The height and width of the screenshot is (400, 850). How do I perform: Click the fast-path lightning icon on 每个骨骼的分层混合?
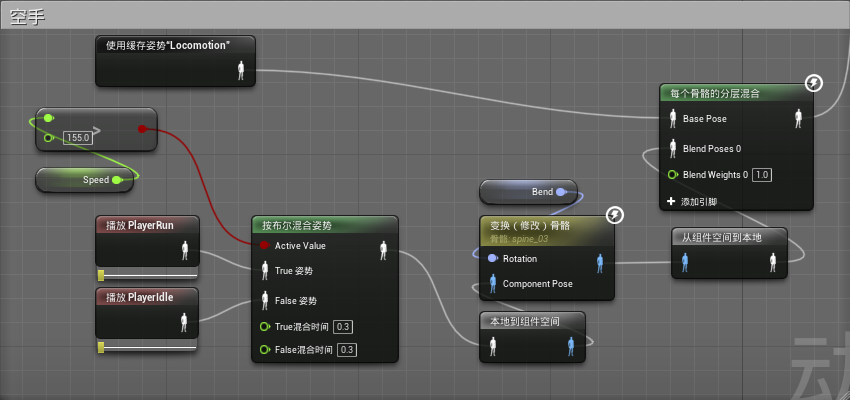click(814, 83)
